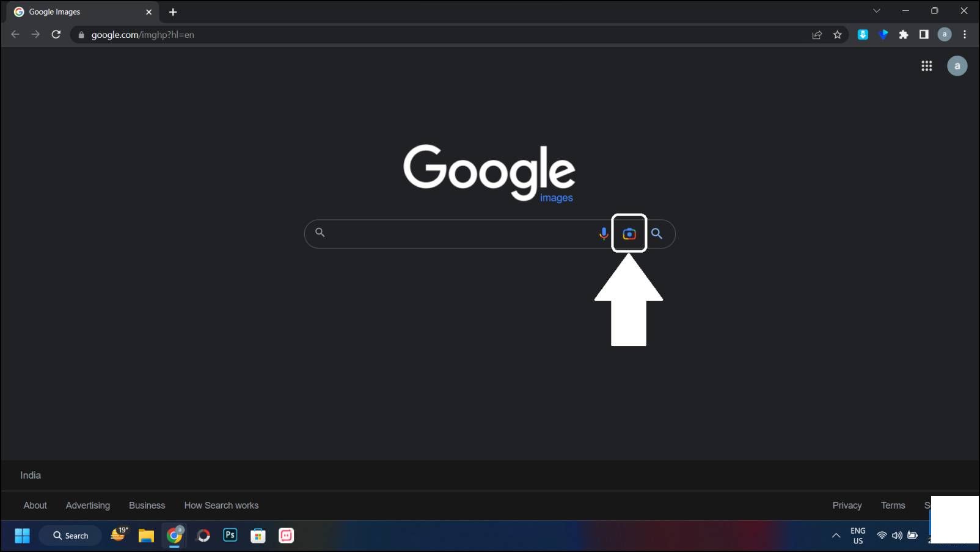Switch to Chrome in taskbar
980x552 pixels.
click(x=175, y=536)
